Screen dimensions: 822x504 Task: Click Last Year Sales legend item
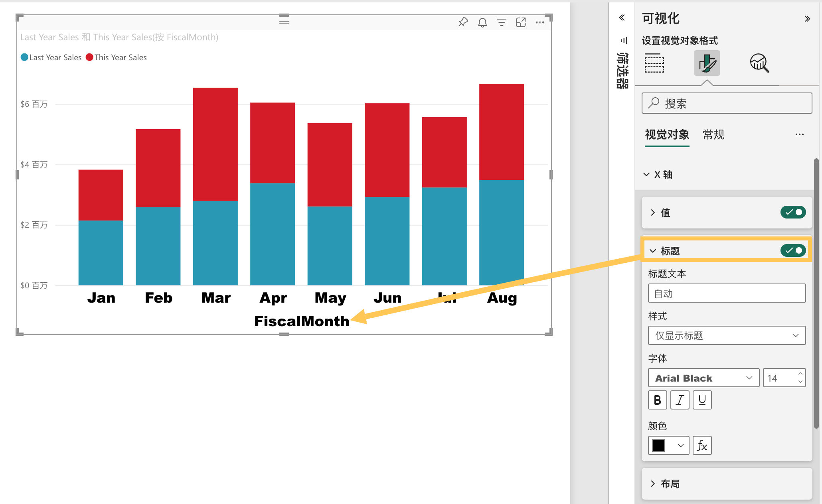coord(51,57)
